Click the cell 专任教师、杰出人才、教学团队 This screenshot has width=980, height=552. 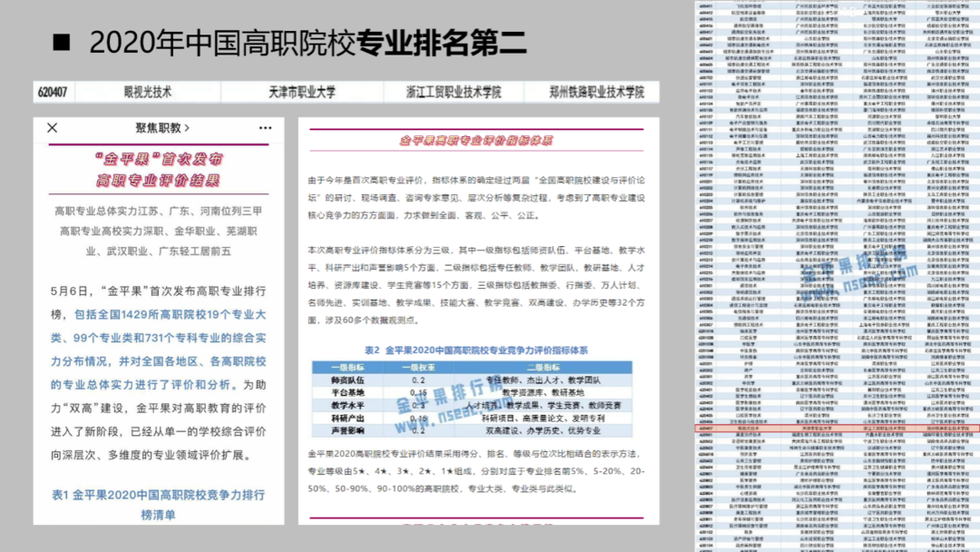(544, 380)
